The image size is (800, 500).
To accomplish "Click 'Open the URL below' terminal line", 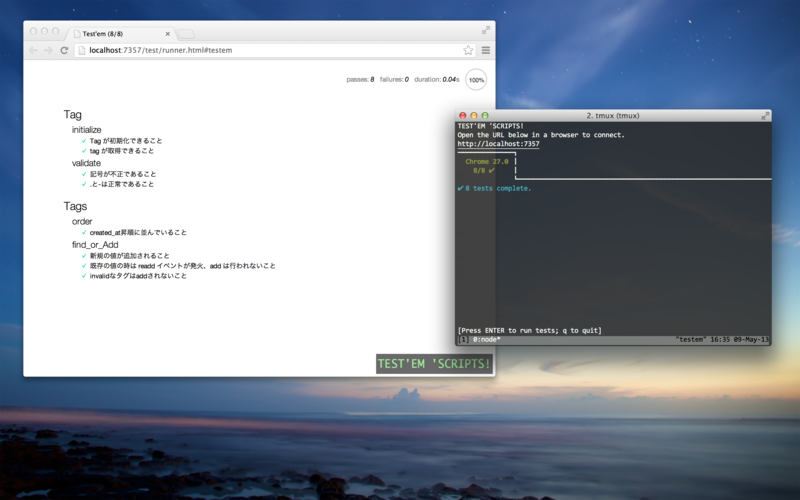I will 541,135.
